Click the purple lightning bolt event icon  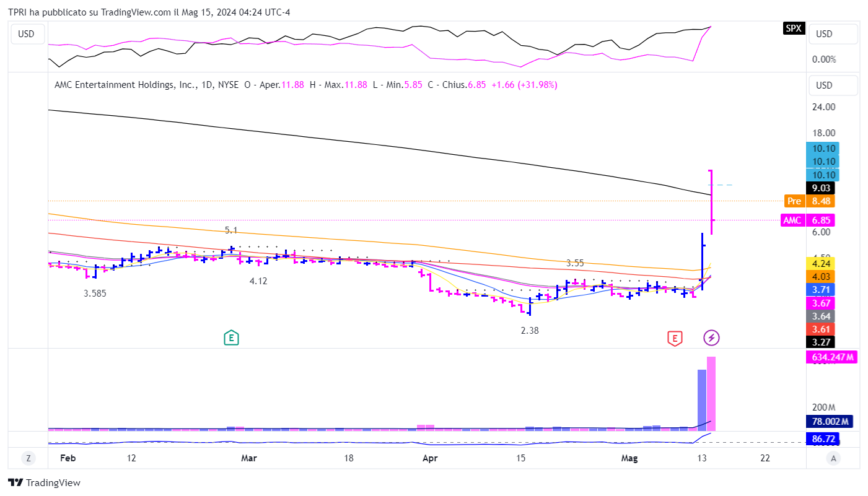(712, 338)
